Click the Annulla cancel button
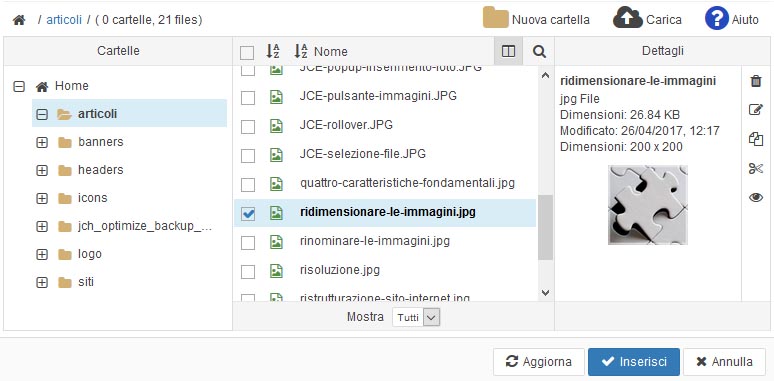774x381 pixels. [x=724, y=362]
